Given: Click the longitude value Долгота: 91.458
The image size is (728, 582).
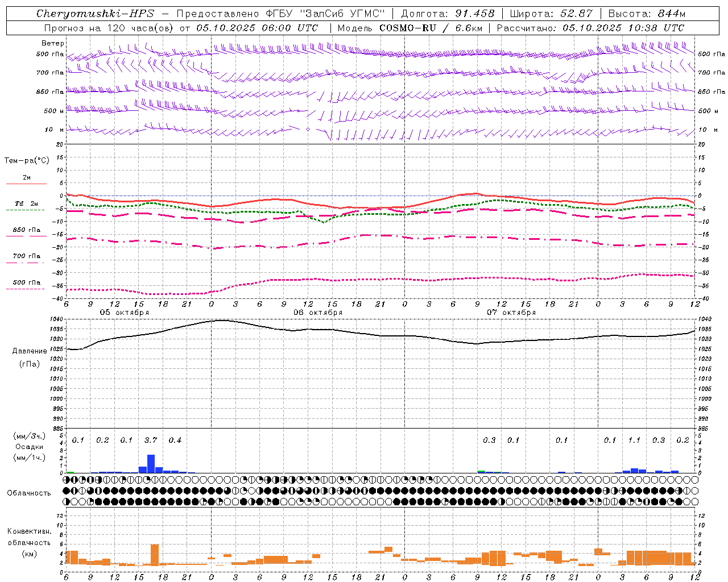Looking at the screenshot, I should point(448,14).
